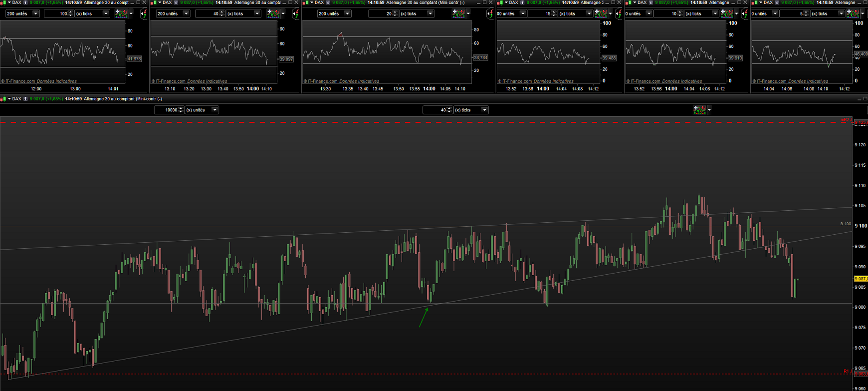Click the add-indicator icon in the main chart toolbar
Screen dimensions: 868x391
coord(700,110)
